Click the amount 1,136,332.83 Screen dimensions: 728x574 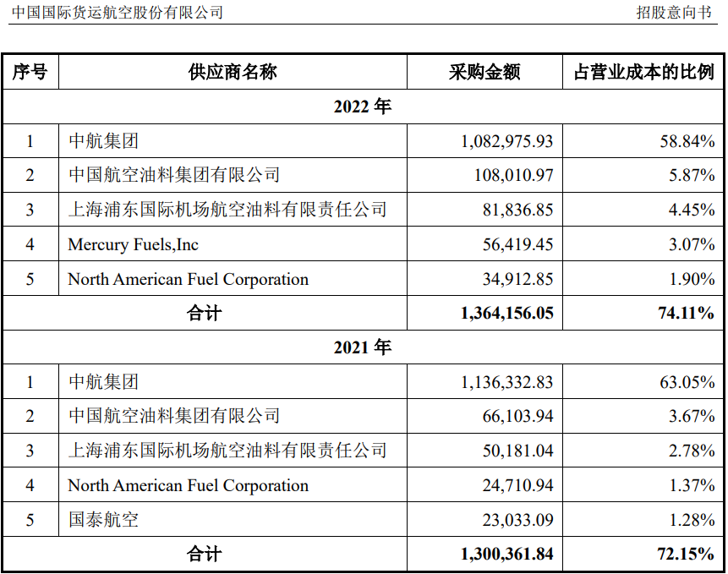pyautogui.click(x=507, y=382)
